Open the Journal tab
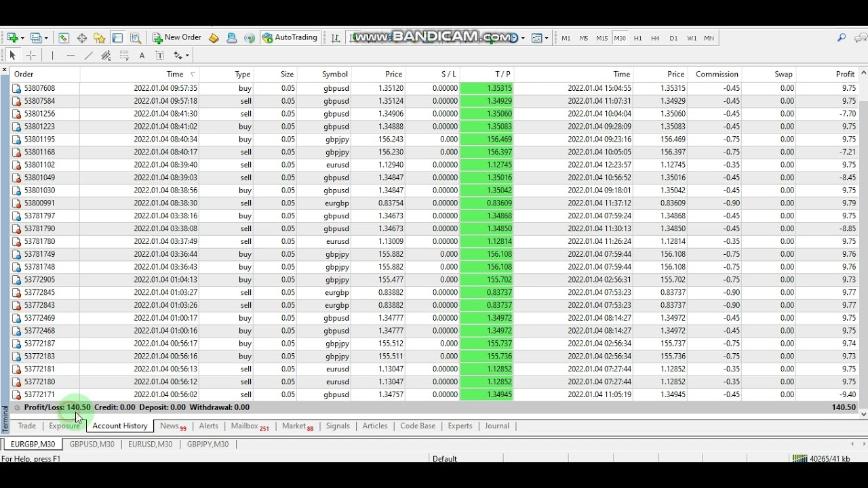This screenshot has height=488, width=868. tap(496, 426)
